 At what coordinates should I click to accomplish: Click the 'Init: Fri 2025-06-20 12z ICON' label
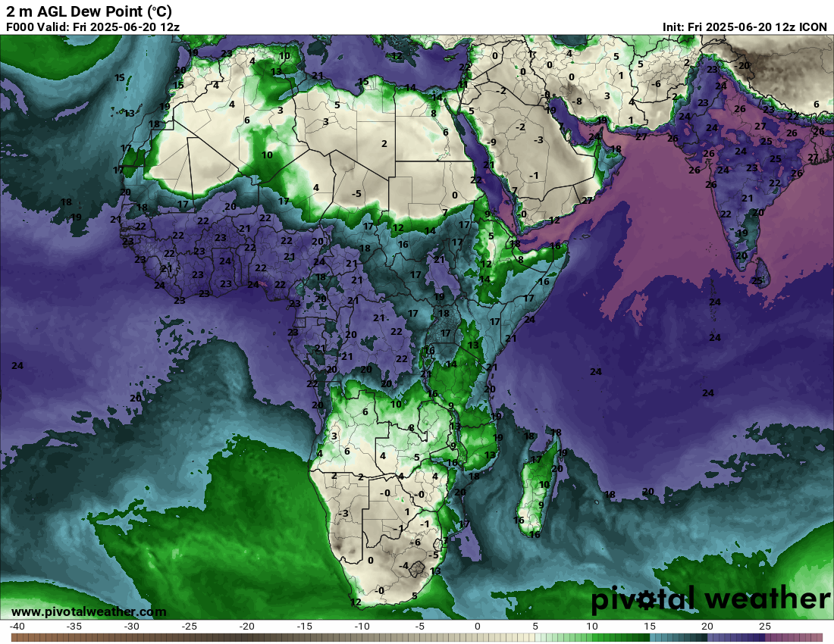[x=745, y=27]
